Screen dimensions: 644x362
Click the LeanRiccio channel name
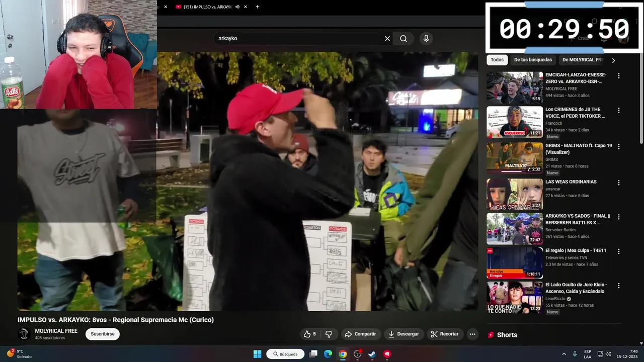coord(556,298)
